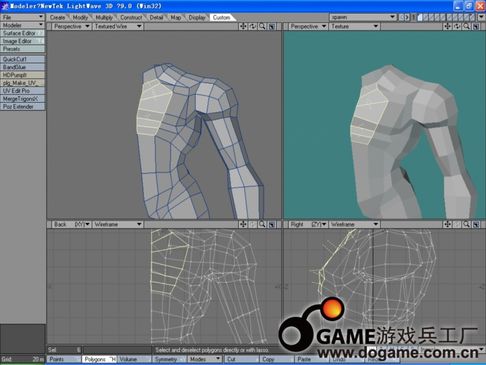Open the Textured Wire display mode dropdown
Viewport: 486px width, 365px height.
click(118, 26)
